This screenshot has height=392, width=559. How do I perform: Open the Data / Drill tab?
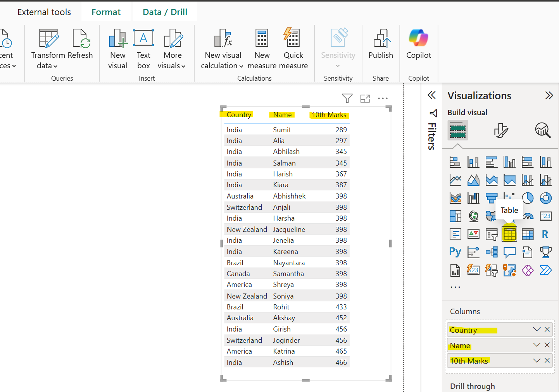(165, 12)
